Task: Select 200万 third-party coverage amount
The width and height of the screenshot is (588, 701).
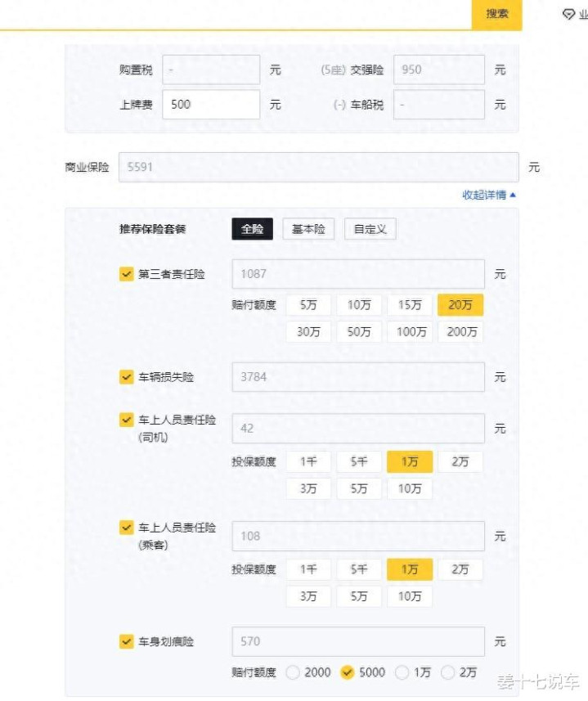Action: tap(460, 332)
